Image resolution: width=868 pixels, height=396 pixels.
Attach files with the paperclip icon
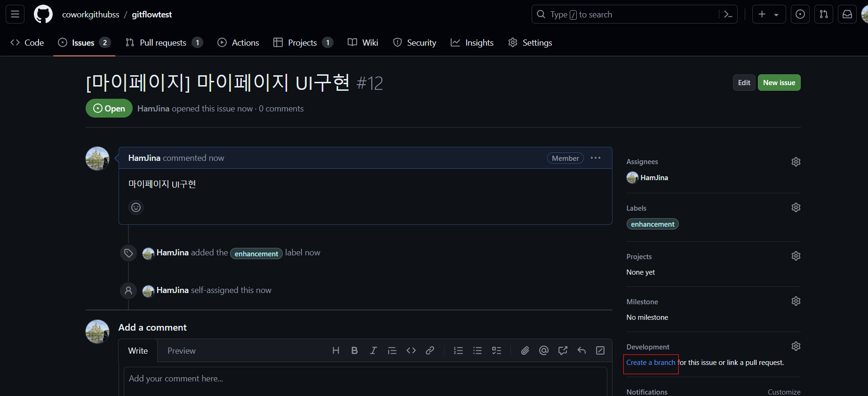tap(525, 350)
